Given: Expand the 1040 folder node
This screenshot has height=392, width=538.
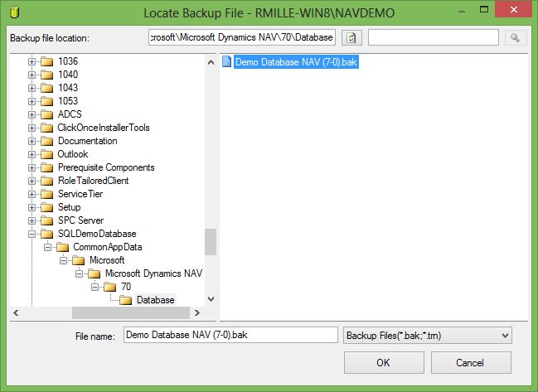Looking at the screenshot, I should click(32, 75).
